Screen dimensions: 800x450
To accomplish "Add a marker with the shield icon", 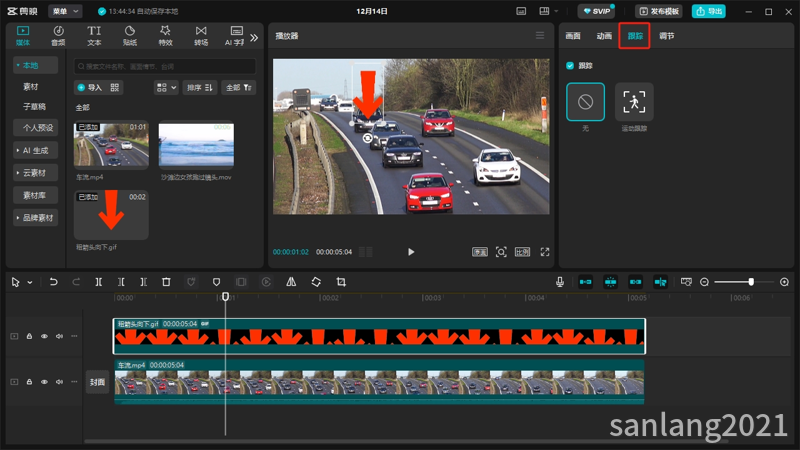I will click(216, 282).
